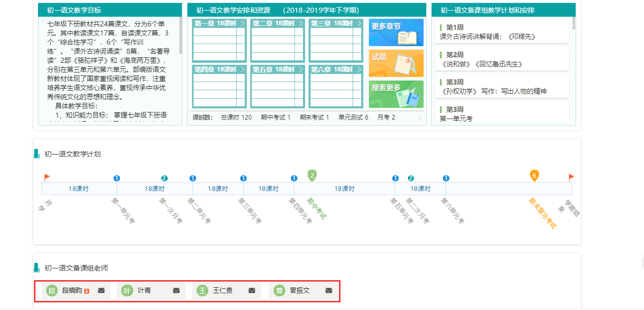Click the 初一语文教学目标 panel header

pyautogui.click(x=110, y=10)
